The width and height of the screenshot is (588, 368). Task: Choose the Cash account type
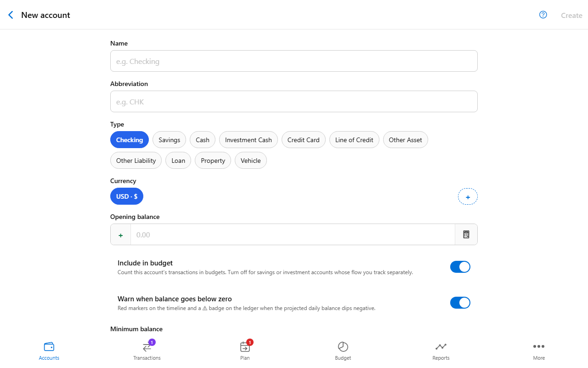[x=203, y=140]
